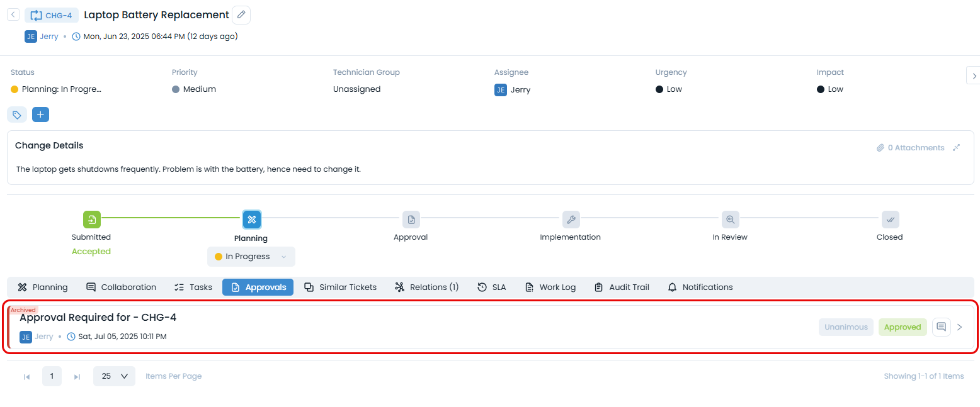The image size is (980, 407).
Task: Click the Unanimous button on the approval entry
Action: [x=845, y=326]
